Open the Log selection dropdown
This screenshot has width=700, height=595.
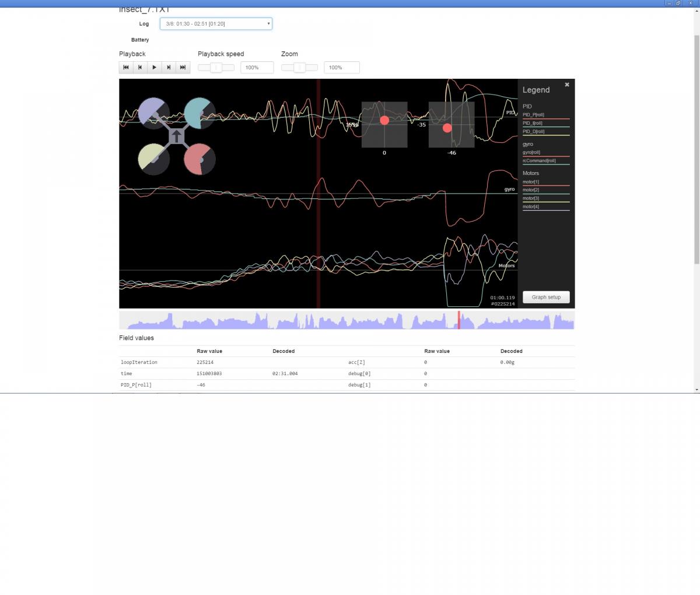(x=216, y=24)
